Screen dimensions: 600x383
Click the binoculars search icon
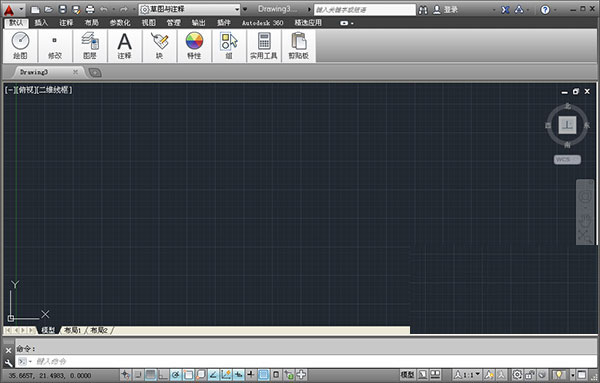[423, 10]
